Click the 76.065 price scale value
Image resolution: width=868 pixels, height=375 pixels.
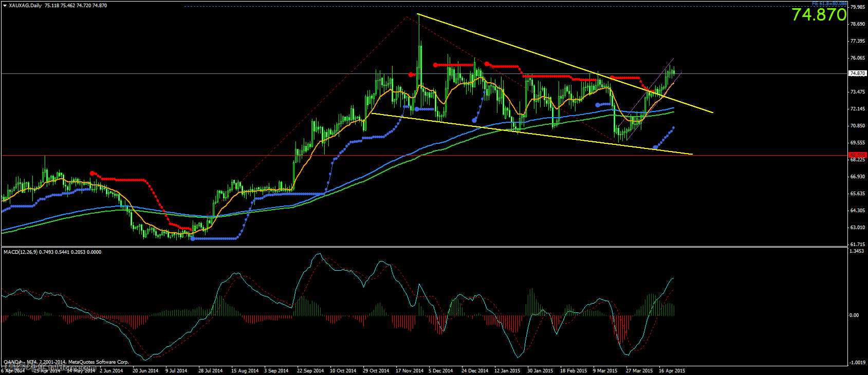click(857, 58)
